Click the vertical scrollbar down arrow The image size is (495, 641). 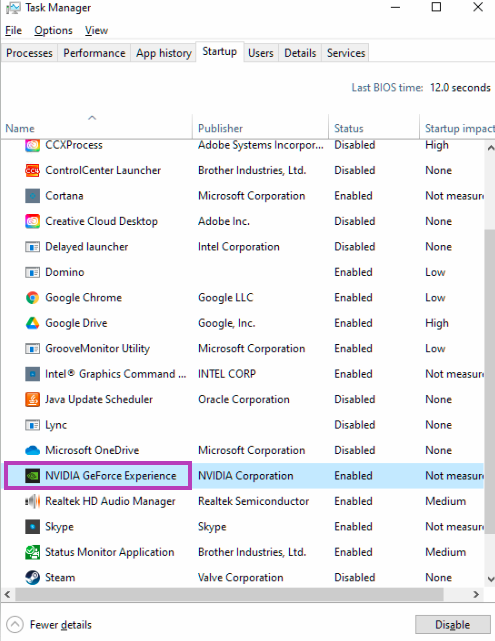tap(491, 579)
